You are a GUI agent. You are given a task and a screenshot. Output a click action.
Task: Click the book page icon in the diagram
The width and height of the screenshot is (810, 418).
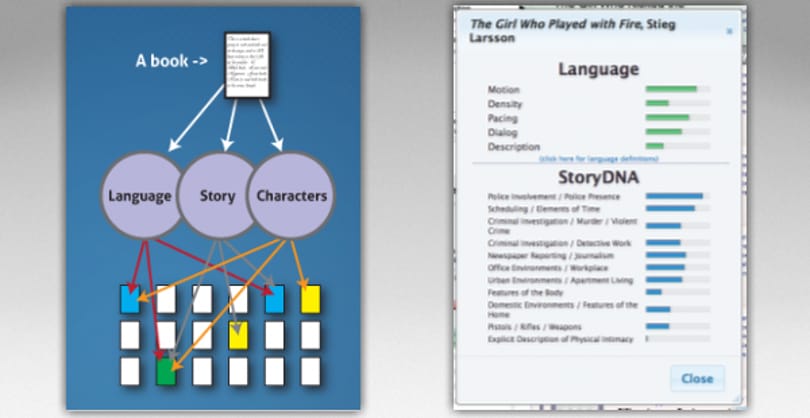coord(247,65)
